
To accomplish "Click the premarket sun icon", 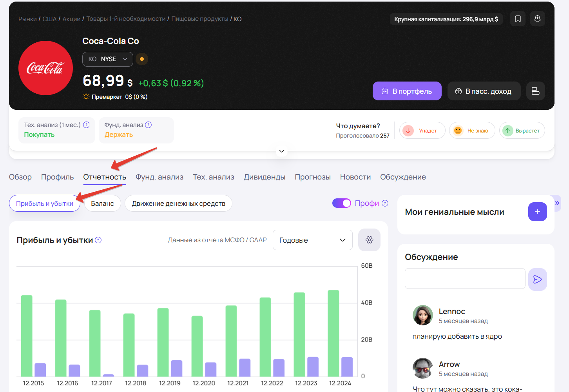I will [86, 96].
